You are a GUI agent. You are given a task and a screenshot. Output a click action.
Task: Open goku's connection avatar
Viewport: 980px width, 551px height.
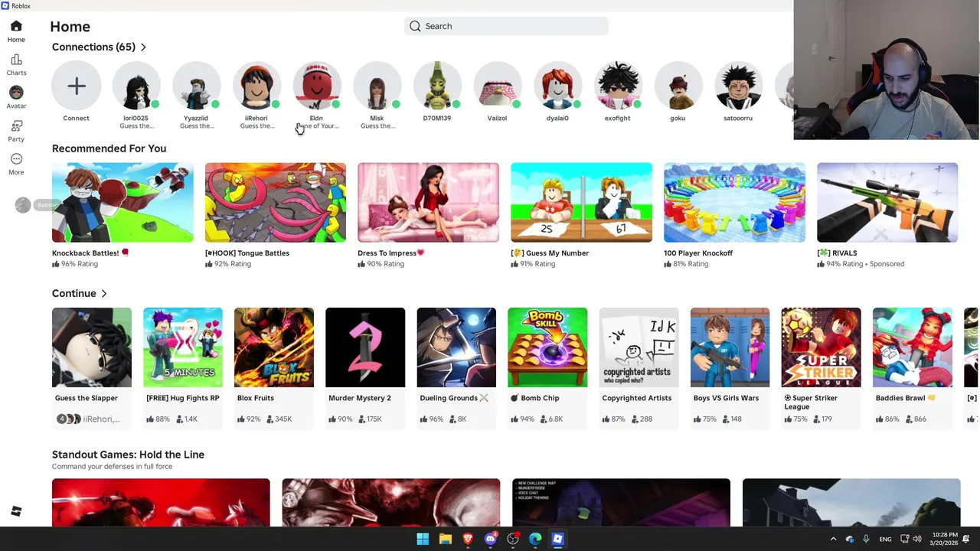point(678,86)
